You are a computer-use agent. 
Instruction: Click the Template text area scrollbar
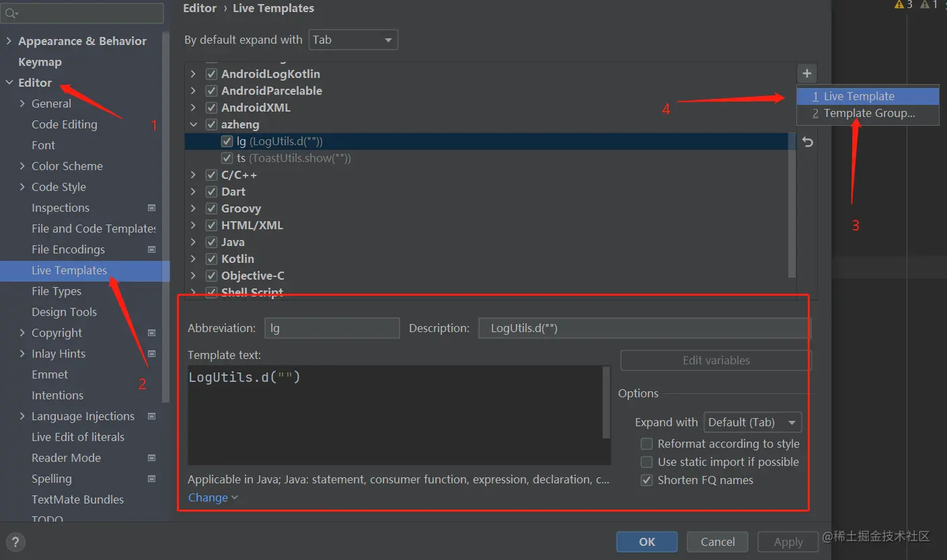(607, 403)
